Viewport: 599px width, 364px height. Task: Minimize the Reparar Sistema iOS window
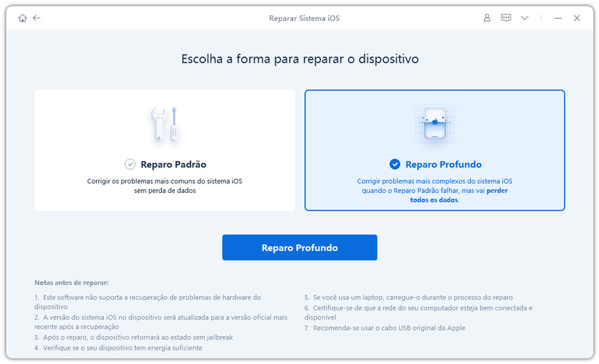558,18
